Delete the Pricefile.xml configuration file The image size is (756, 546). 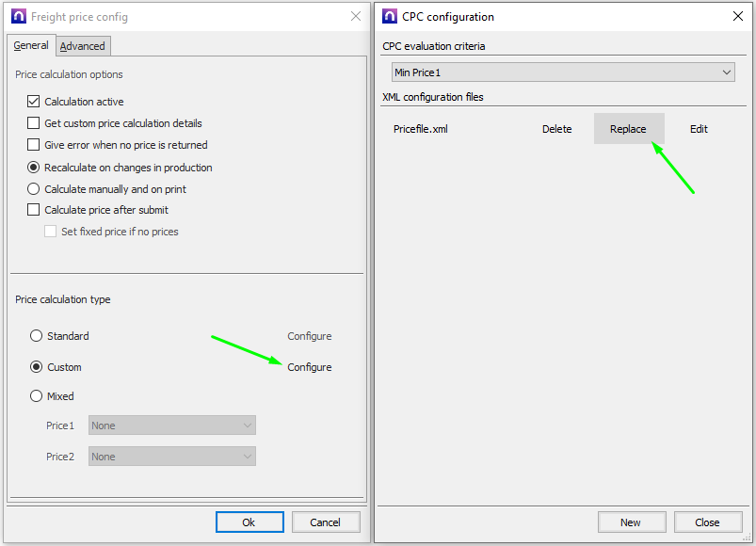[556, 129]
